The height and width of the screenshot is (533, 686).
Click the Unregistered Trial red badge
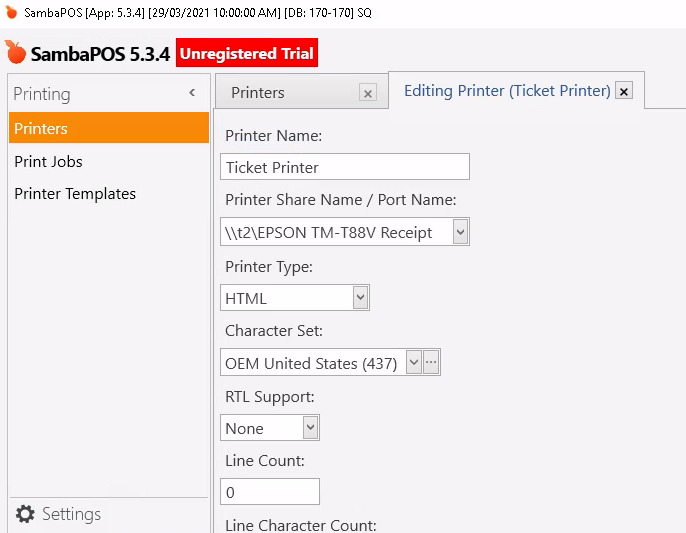coord(247,53)
